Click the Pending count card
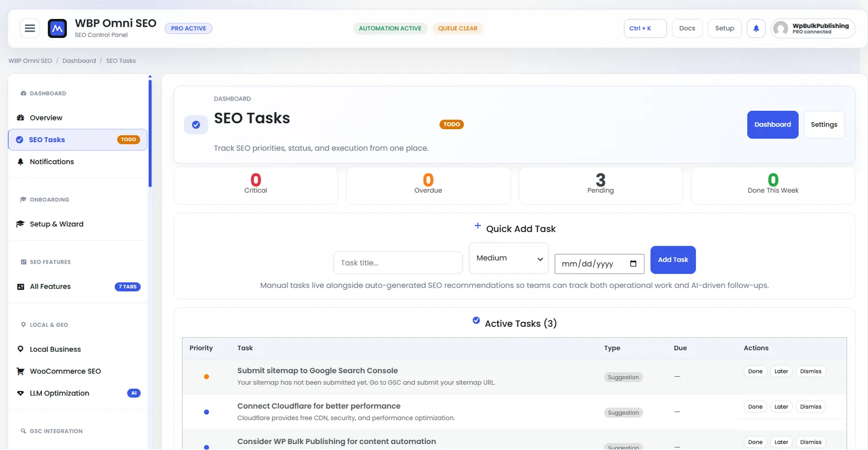The height and width of the screenshot is (450, 868). 601,185
